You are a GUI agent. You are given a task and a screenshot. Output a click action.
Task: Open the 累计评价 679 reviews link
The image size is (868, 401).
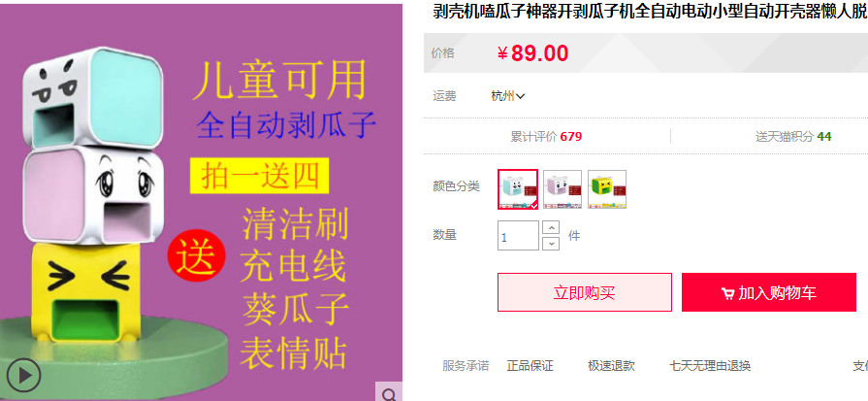tap(546, 136)
